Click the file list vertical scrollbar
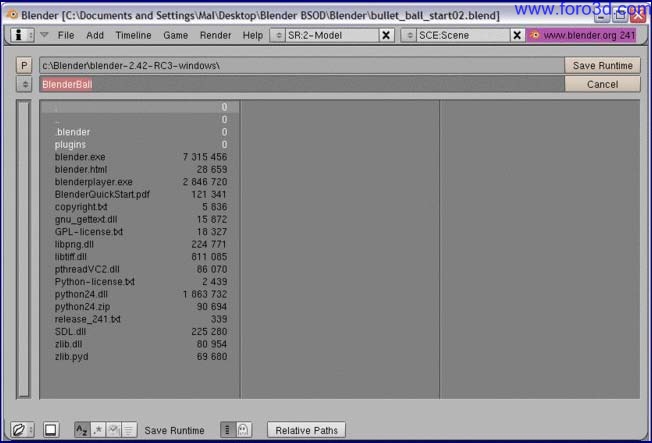 coord(24,249)
